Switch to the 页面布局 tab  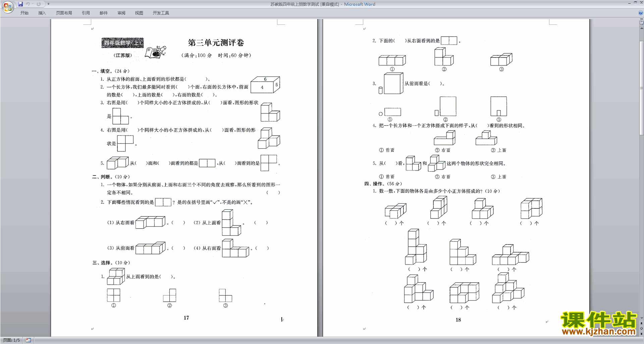(x=64, y=13)
